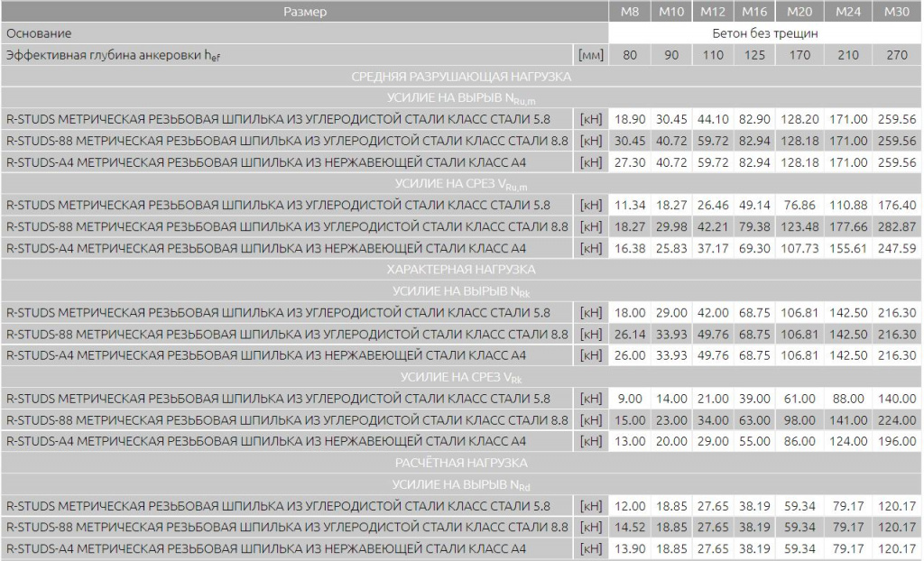This screenshot has width=924, height=561.
Task: Select the value 224.00
Action: coord(897,420)
